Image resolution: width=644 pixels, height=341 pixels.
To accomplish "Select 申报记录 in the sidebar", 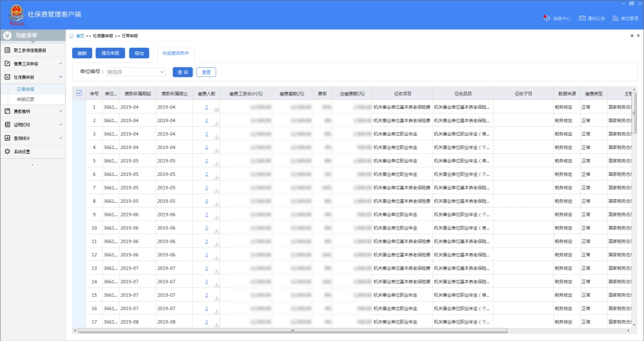I will 25,100.
